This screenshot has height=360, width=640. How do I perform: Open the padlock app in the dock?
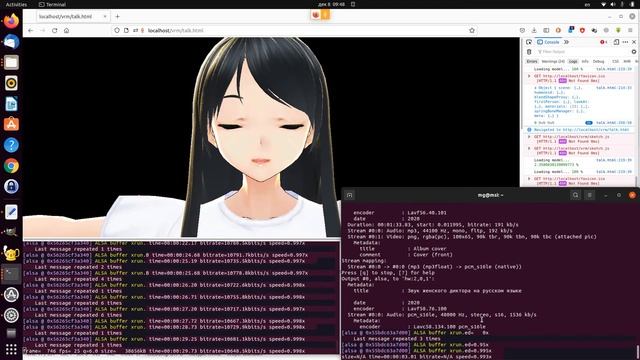11,186
